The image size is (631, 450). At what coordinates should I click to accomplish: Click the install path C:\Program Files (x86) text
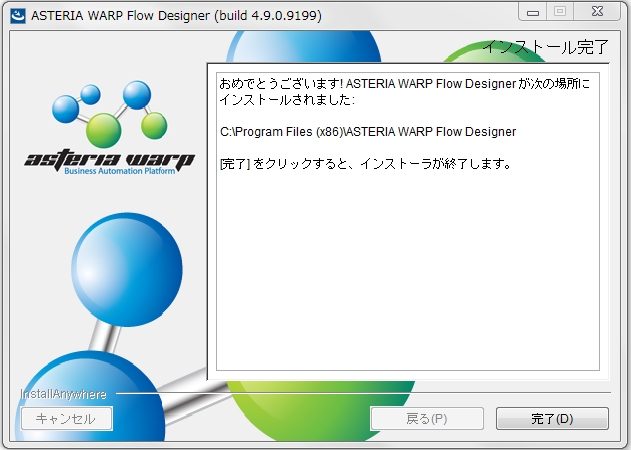368,132
